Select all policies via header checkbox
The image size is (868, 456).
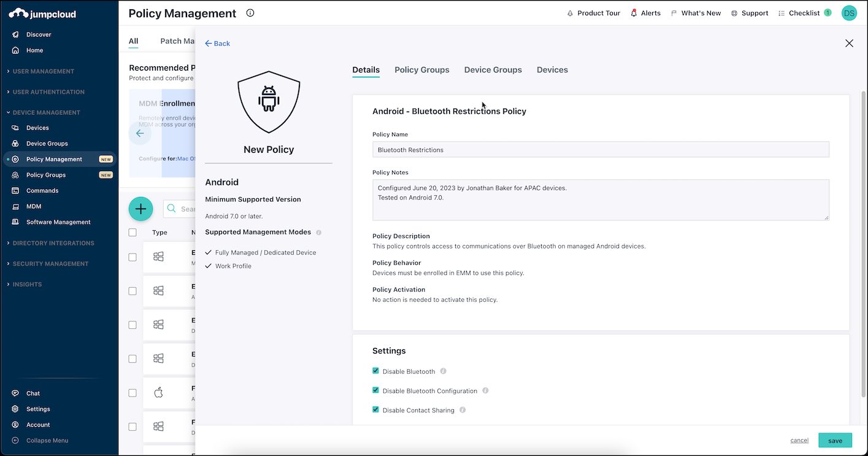[x=133, y=232]
